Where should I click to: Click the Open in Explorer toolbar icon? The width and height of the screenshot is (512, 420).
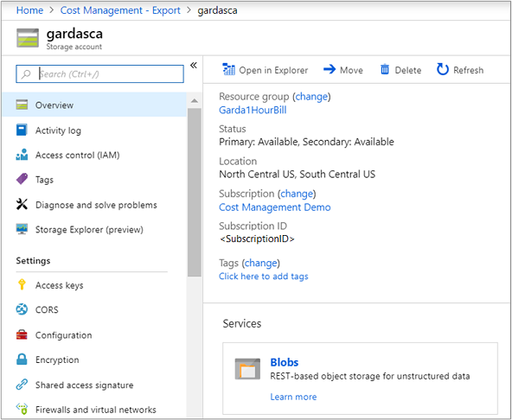(228, 69)
